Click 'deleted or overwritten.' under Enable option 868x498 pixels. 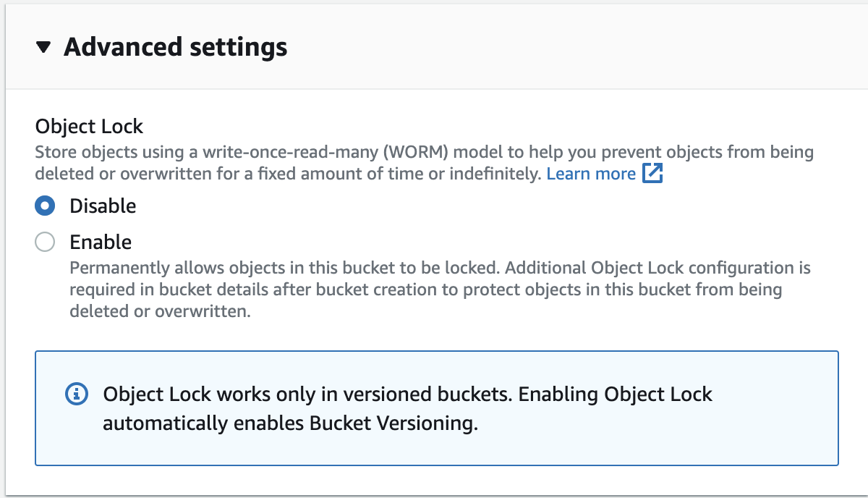coord(160,313)
